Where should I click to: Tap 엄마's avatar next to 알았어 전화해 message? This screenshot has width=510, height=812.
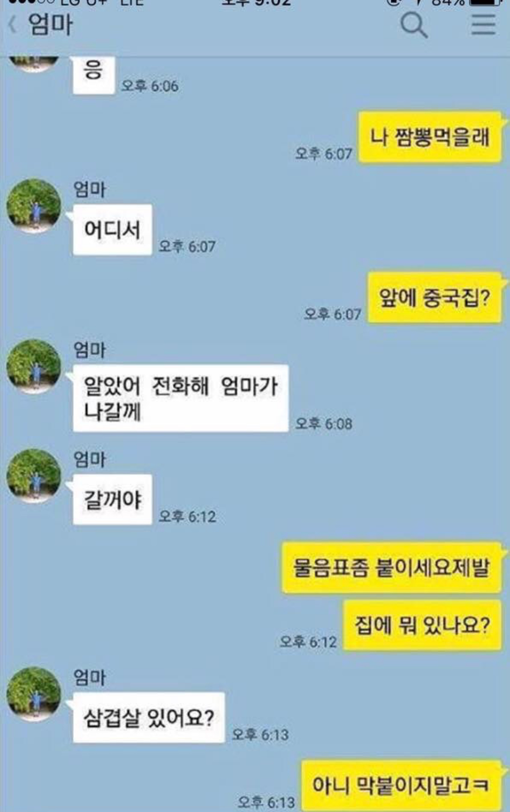click(34, 366)
